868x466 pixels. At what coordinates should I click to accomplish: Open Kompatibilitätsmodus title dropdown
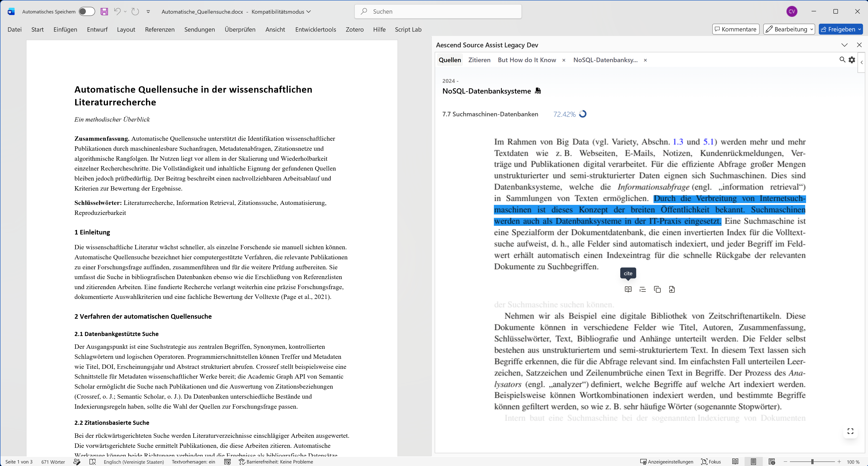point(281,11)
